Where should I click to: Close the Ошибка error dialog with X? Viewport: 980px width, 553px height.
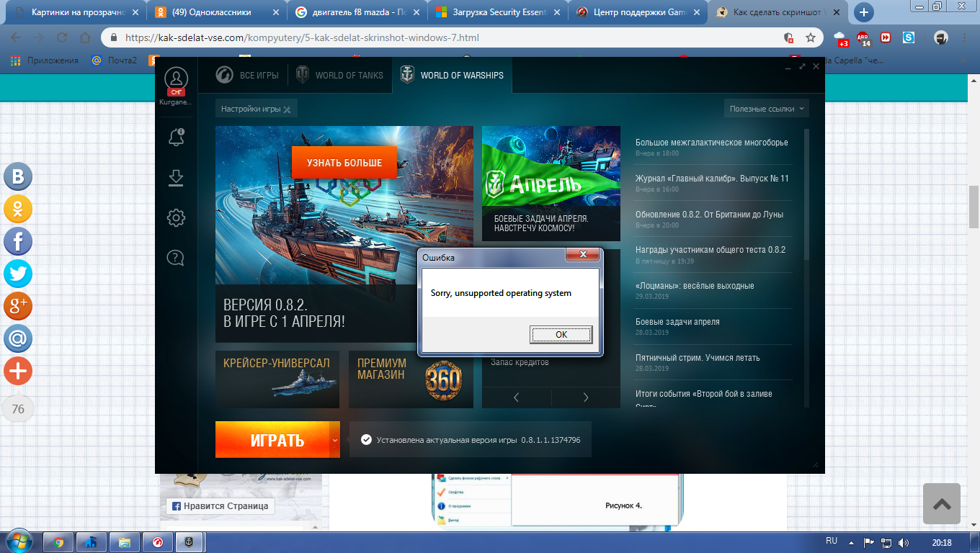582,255
